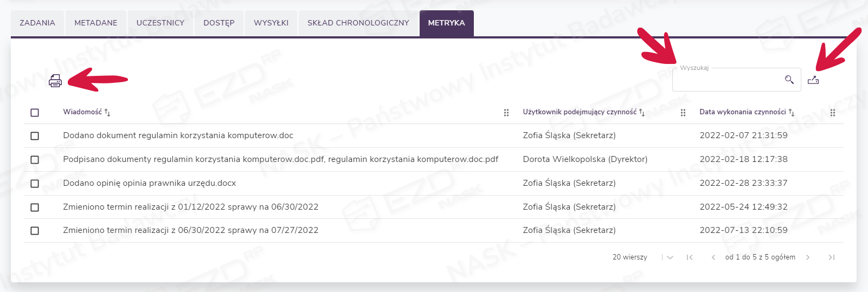The width and height of the screenshot is (868, 292).
Task: Tick checkbox for 07/27/2022 deadline change
Action: tap(35, 231)
